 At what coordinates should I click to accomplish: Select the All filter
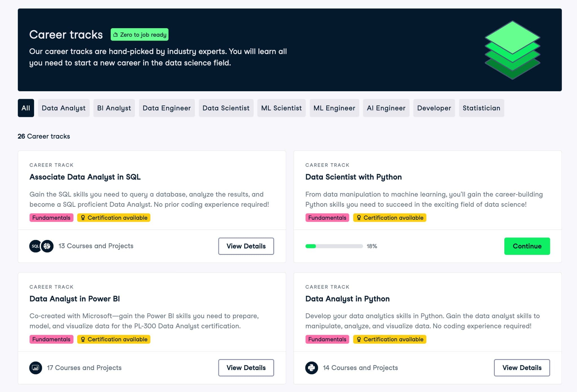pos(26,108)
